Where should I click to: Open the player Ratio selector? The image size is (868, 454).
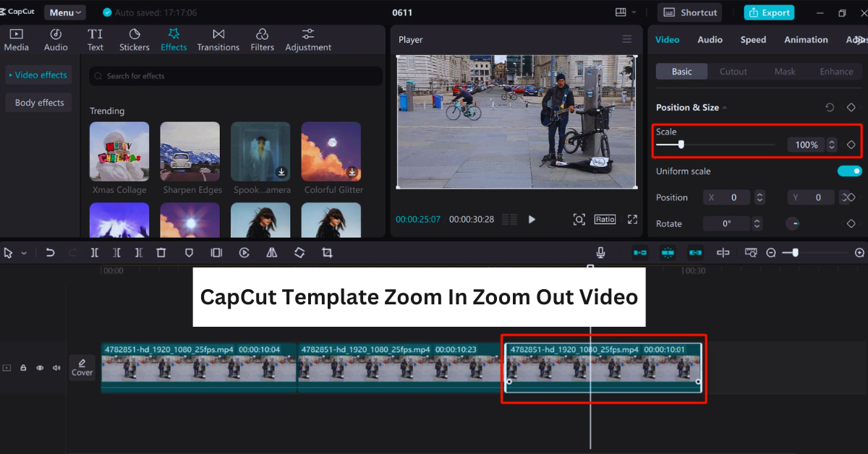pyautogui.click(x=605, y=219)
